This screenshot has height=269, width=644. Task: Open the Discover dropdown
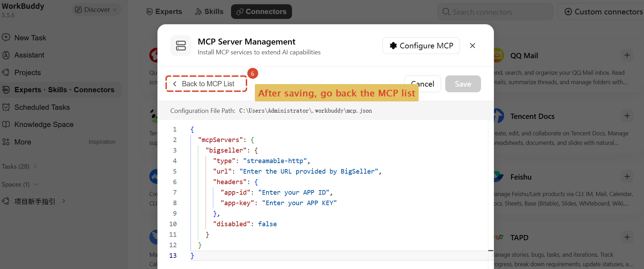pos(96,9)
